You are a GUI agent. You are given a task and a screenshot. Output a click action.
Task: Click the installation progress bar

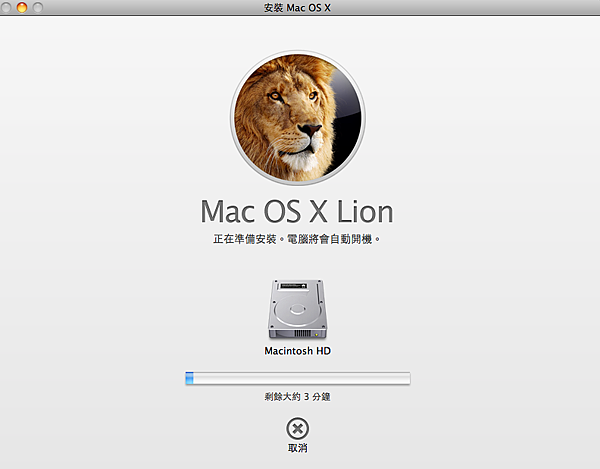(x=298, y=378)
